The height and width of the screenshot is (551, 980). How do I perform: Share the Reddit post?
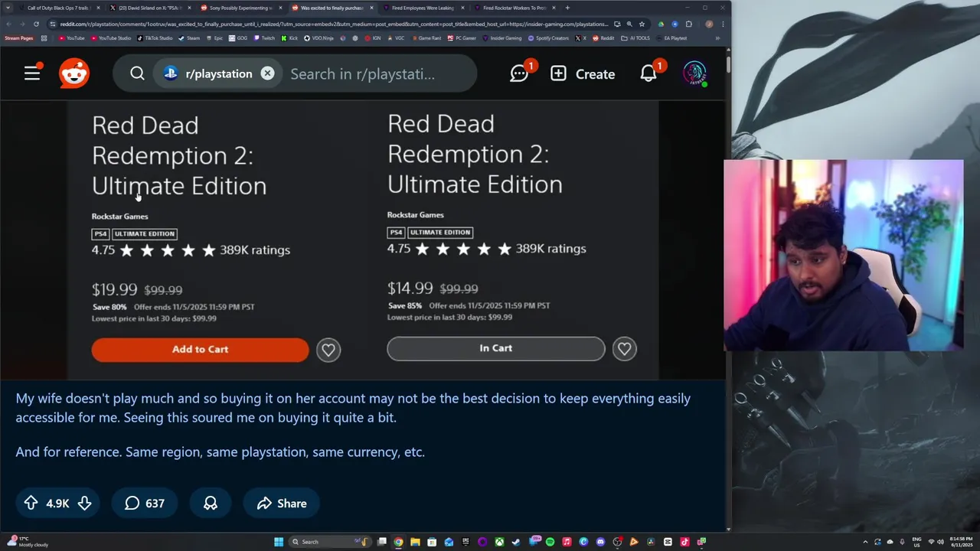coord(281,503)
